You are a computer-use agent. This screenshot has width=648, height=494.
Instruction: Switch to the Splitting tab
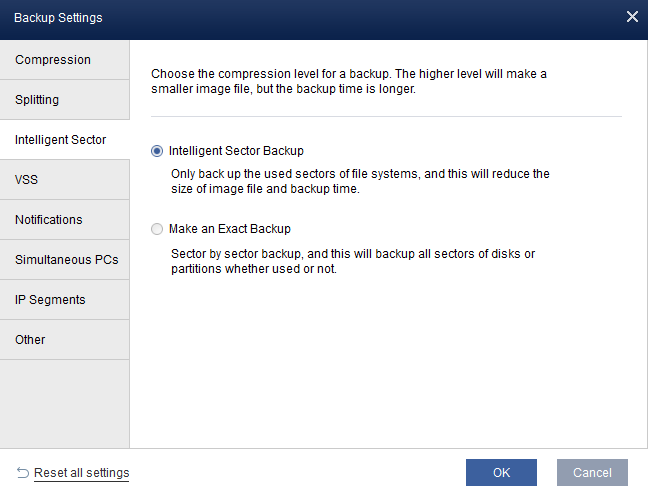tap(65, 100)
